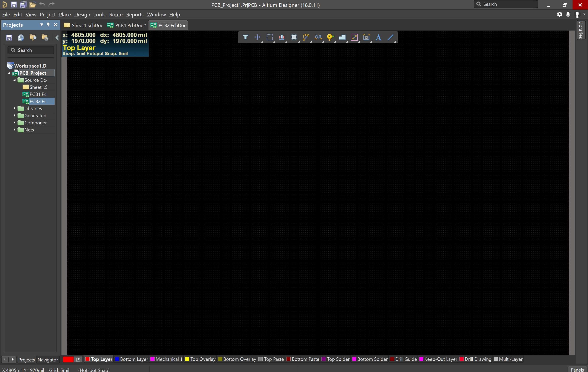588x372 pixels.
Task: Open the Route menu
Action: pos(116,15)
